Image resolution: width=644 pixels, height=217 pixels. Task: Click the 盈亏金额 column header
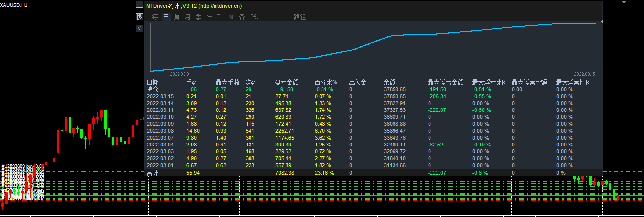[x=287, y=83]
